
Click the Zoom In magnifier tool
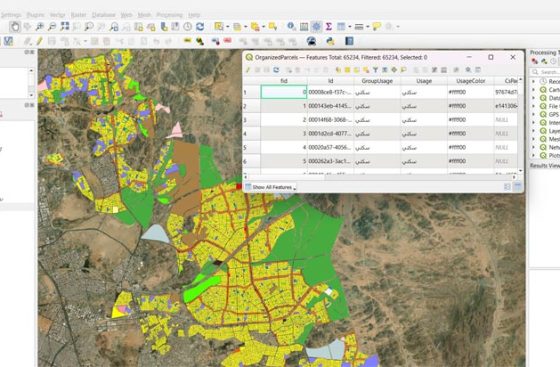[40, 26]
